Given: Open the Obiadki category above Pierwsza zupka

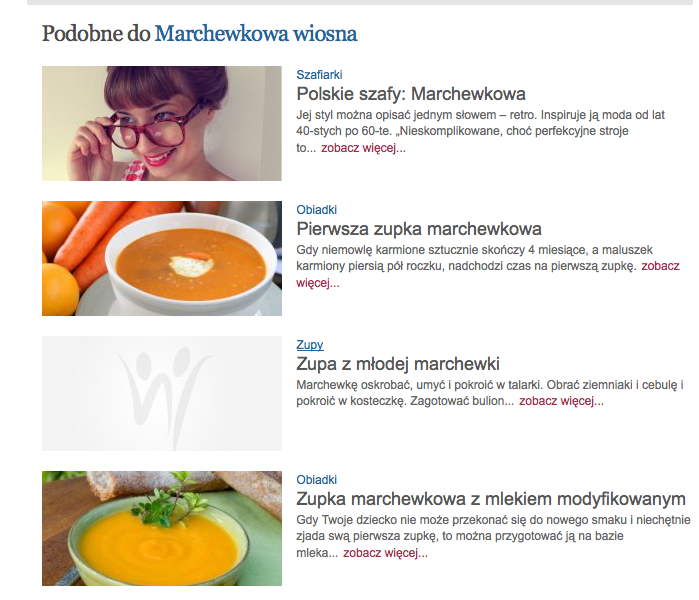Looking at the screenshot, I should [x=317, y=210].
